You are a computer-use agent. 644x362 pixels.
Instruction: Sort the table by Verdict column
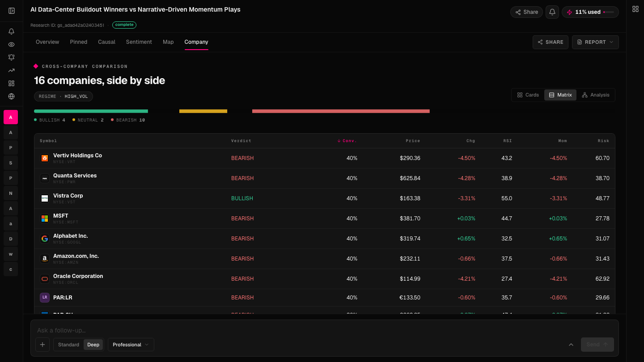coord(241,141)
